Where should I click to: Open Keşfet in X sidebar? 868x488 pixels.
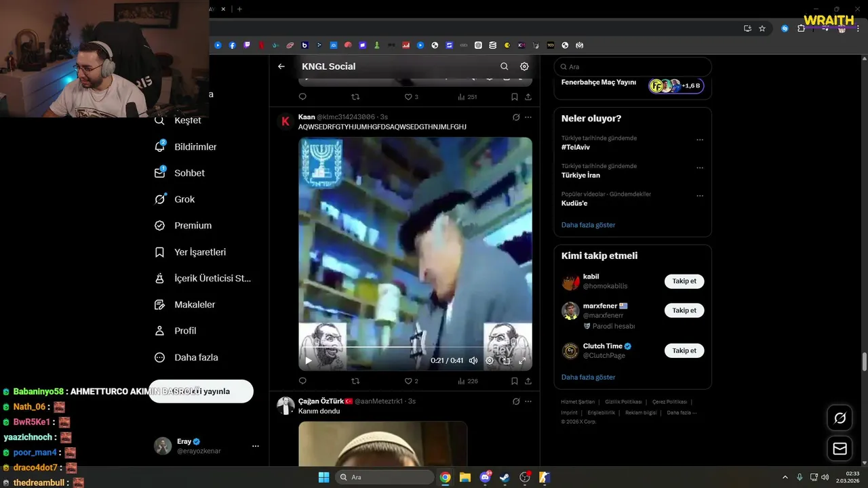click(x=178, y=121)
